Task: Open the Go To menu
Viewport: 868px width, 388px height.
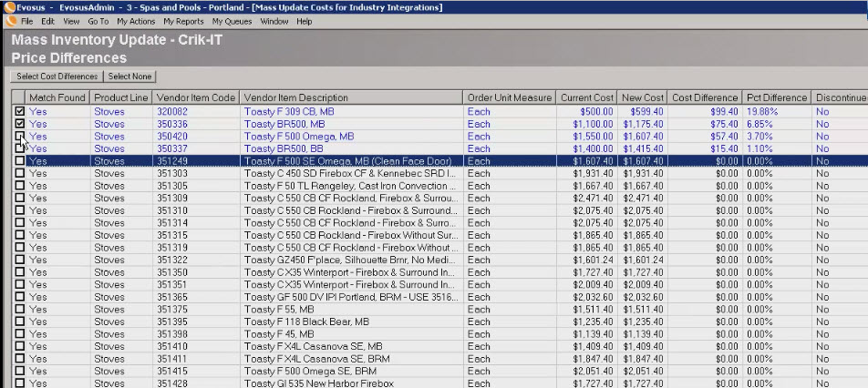Action: [x=98, y=22]
